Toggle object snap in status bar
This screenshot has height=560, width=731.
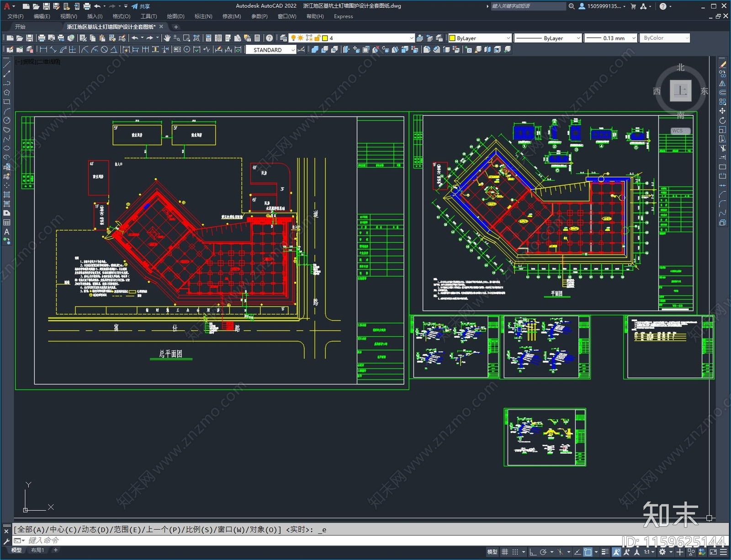tap(588, 552)
